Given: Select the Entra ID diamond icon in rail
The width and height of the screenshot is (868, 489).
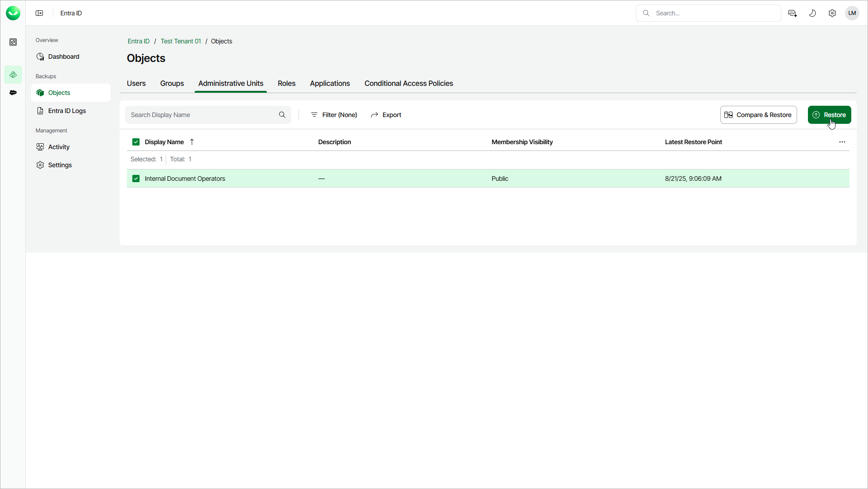Looking at the screenshot, I should tap(13, 75).
